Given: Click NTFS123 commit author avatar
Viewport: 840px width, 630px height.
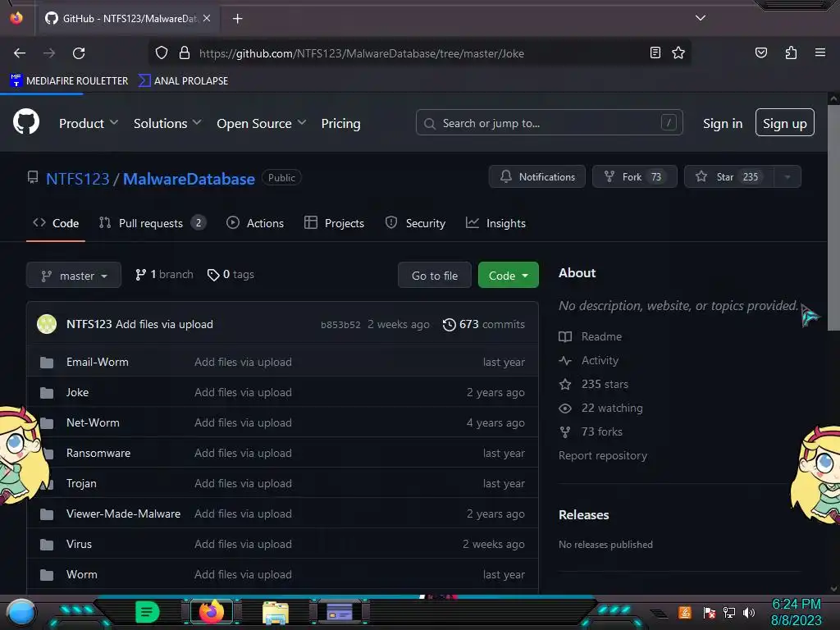Looking at the screenshot, I should point(47,324).
